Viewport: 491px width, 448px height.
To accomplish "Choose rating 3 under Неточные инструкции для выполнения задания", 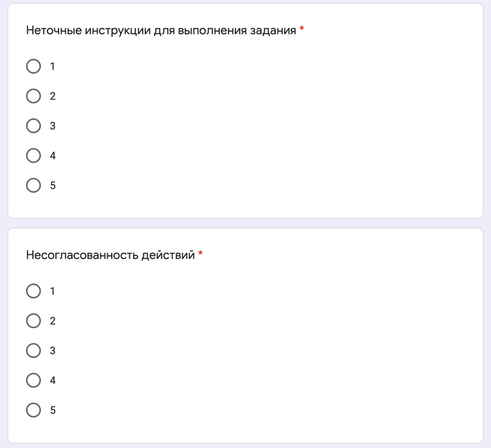I will (x=34, y=126).
